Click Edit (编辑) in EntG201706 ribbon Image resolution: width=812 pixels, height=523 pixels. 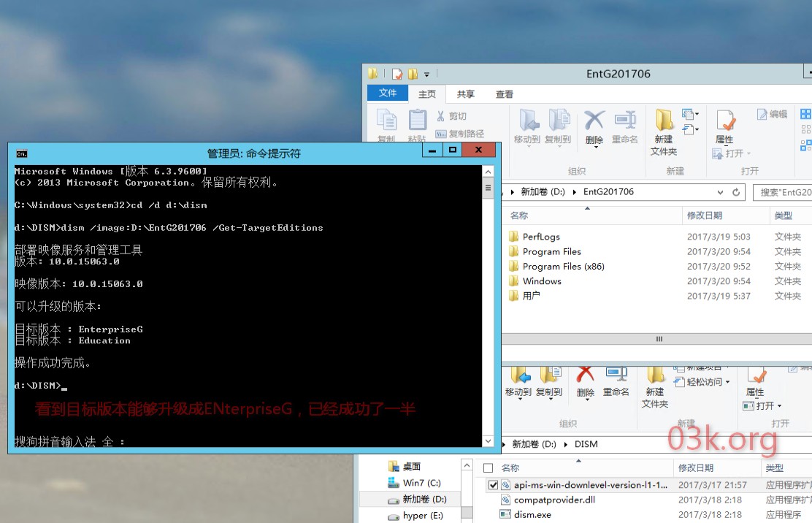tap(772, 114)
